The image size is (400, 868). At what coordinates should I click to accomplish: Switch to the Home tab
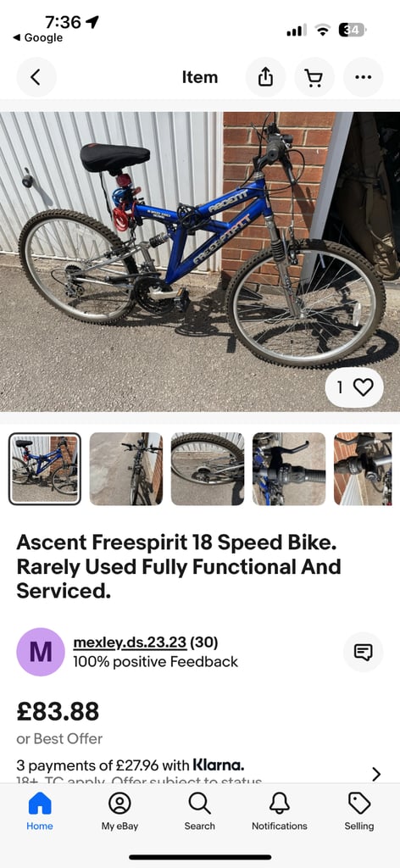coord(40,811)
